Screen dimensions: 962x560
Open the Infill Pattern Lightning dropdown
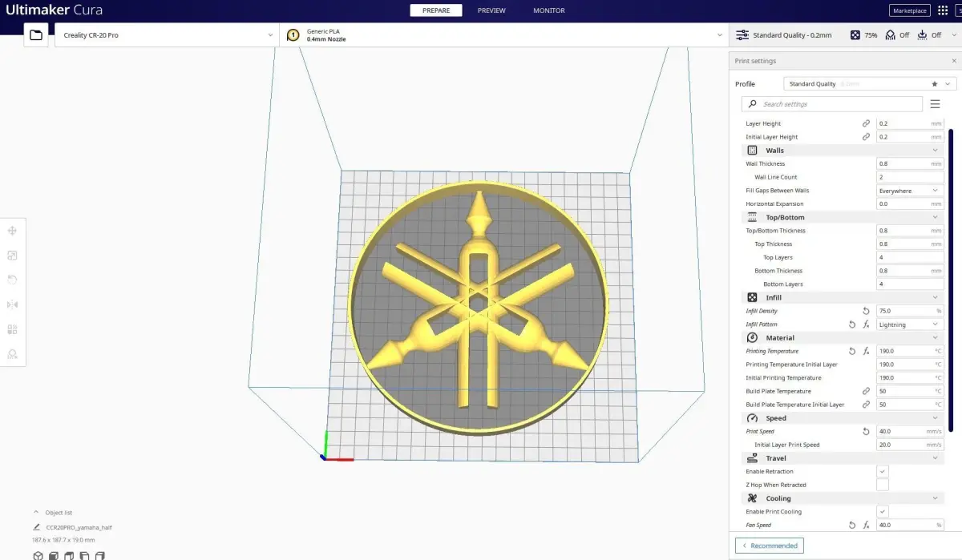(910, 324)
